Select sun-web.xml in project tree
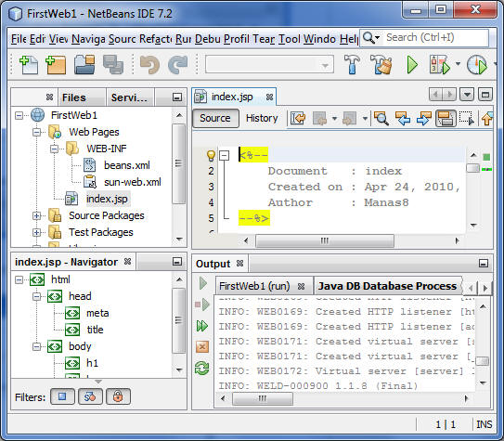The image size is (504, 441). pos(133,182)
